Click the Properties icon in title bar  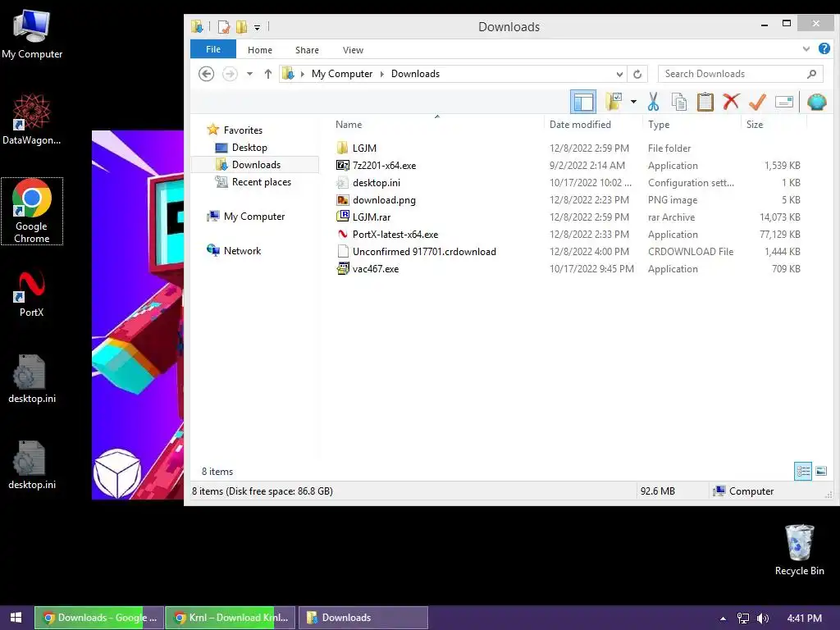223,26
